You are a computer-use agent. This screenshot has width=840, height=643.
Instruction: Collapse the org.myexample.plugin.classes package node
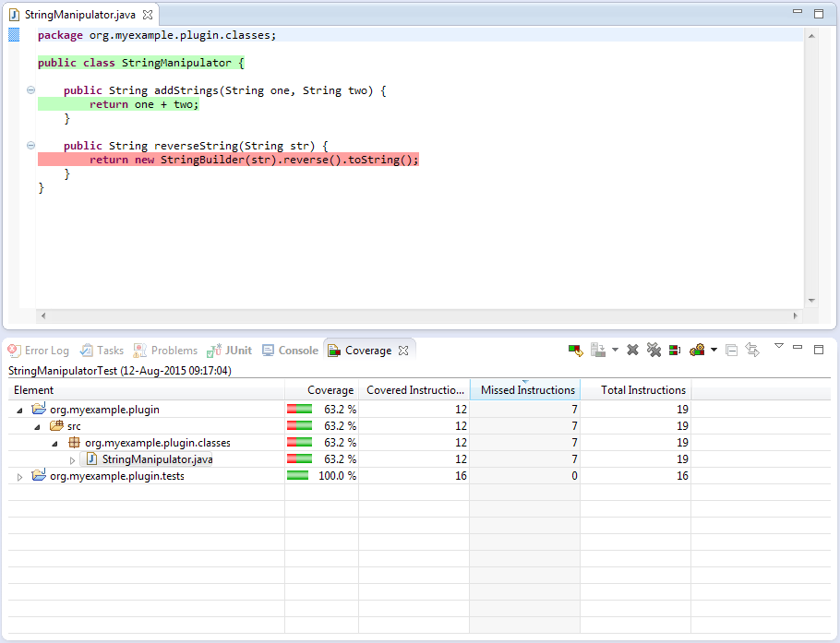(x=55, y=444)
